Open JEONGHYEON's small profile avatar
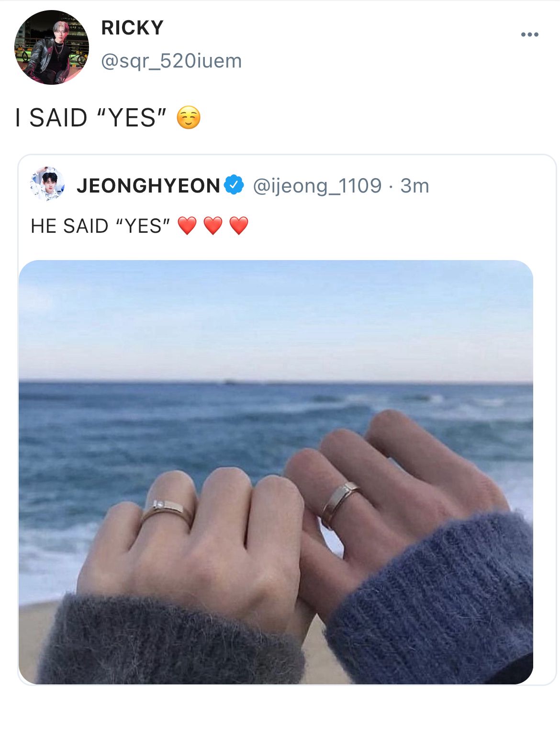 click(x=47, y=183)
